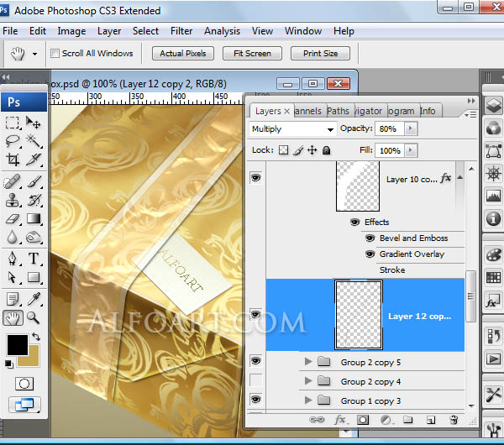Open the Layer menu
Viewport: 504px width, 445px height.
pyautogui.click(x=109, y=31)
